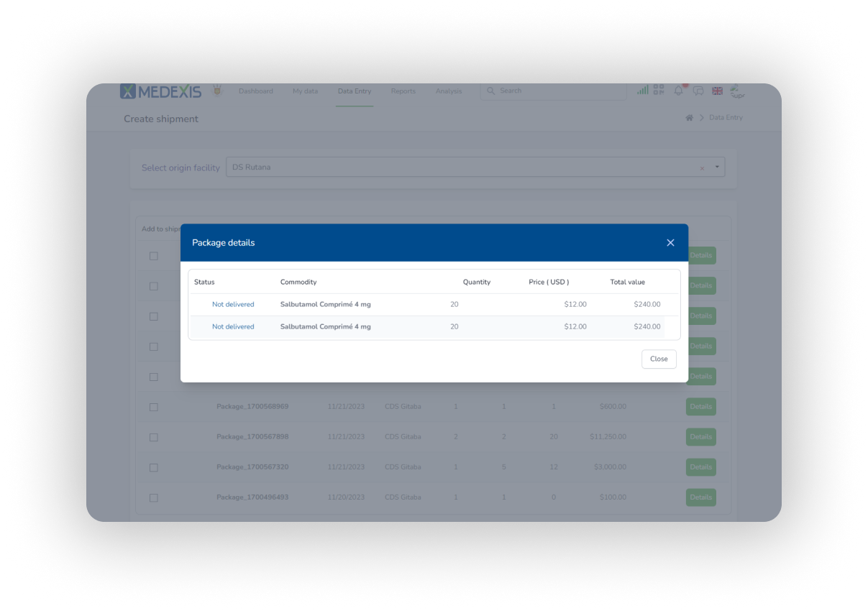Click the Medexis logo
868x611 pixels.
(161, 91)
